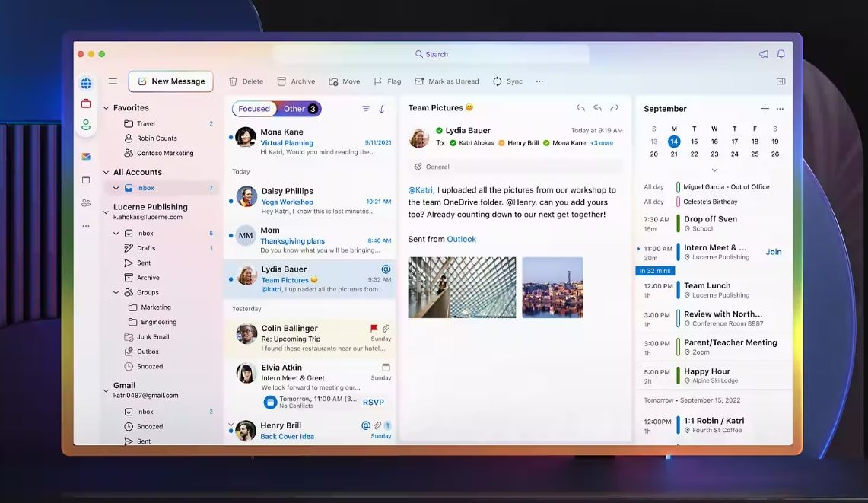868x503 pixels.
Task: Select date 22 in the September calendar
Action: coord(695,154)
